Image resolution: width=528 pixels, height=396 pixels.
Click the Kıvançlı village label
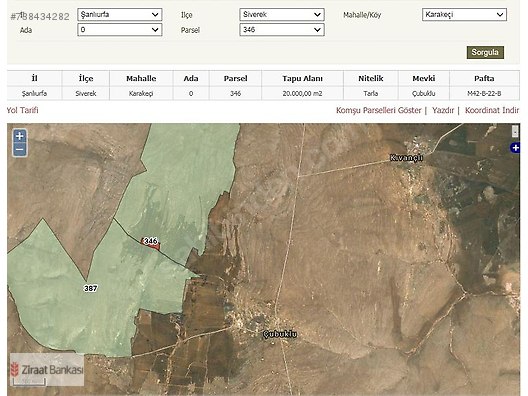[406, 158]
